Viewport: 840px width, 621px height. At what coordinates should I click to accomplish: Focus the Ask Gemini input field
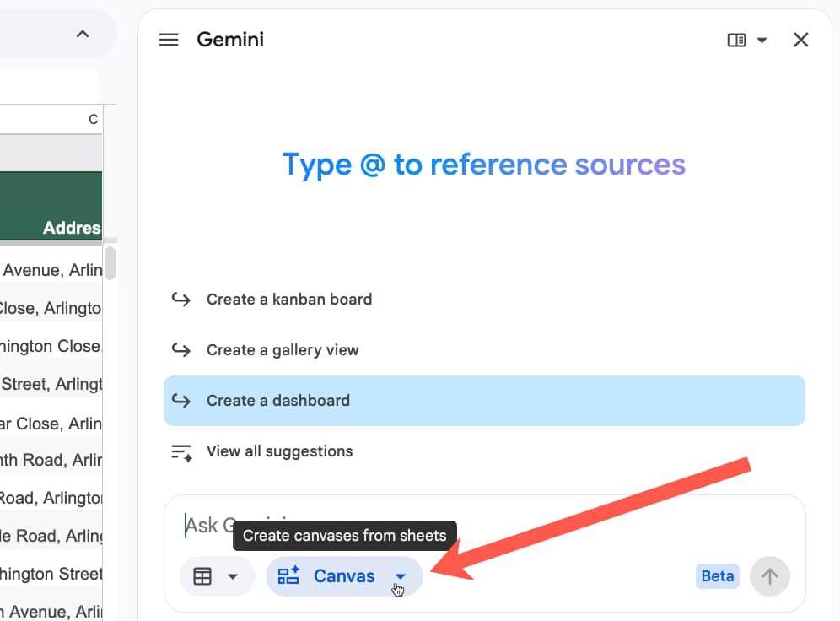[x=484, y=525]
